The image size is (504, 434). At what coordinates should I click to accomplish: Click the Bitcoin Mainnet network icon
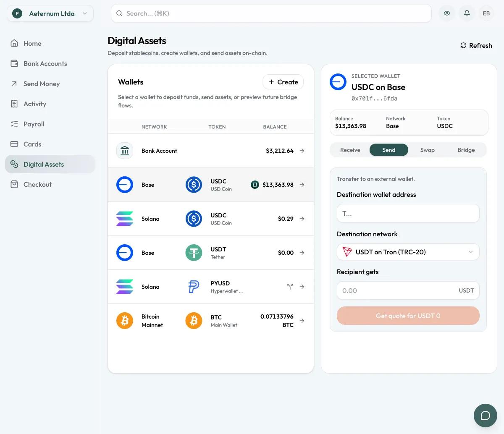coord(125,321)
